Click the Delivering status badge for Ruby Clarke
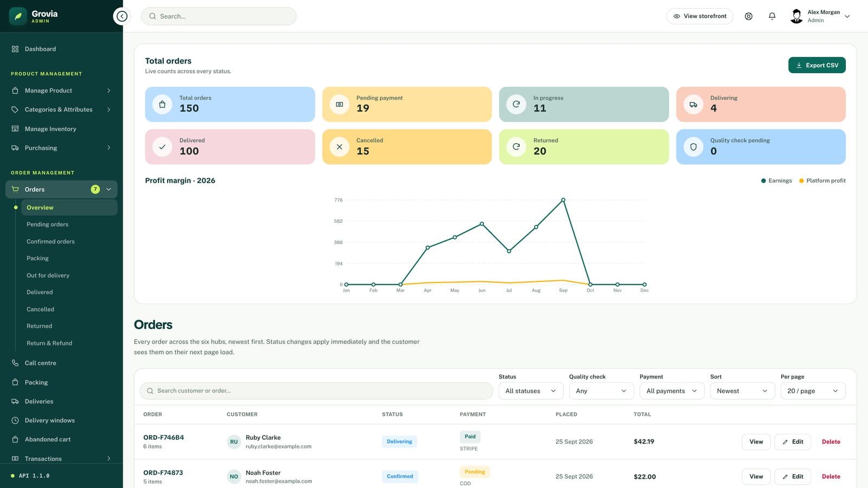 [399, 441]
